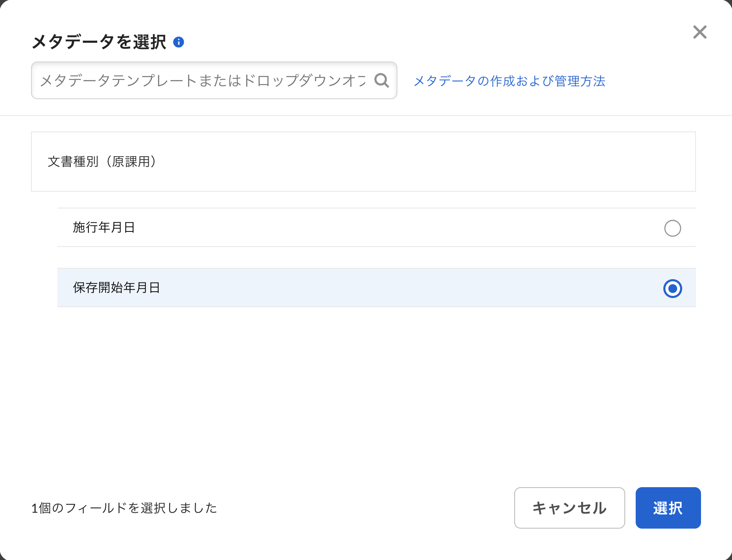
Task: Click the blue 選択 confirm button
Action: (668, 508)
